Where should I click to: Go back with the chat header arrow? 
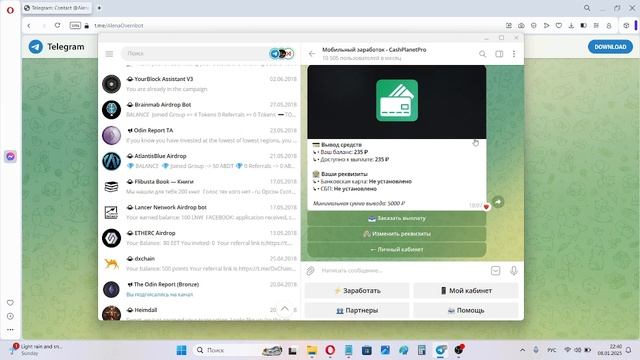[x=312, y=53]
